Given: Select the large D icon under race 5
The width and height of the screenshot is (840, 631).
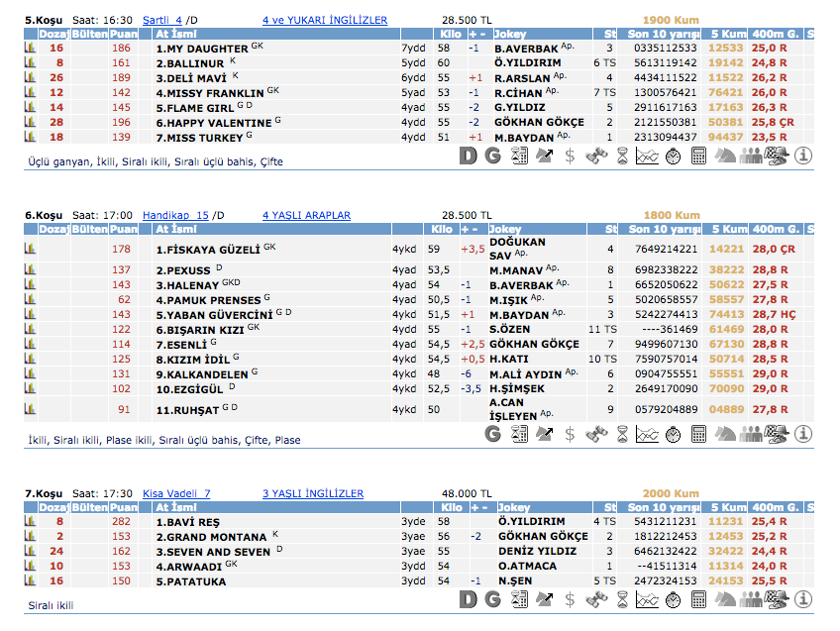Looking at the screenshot, I should pos(469,156).
